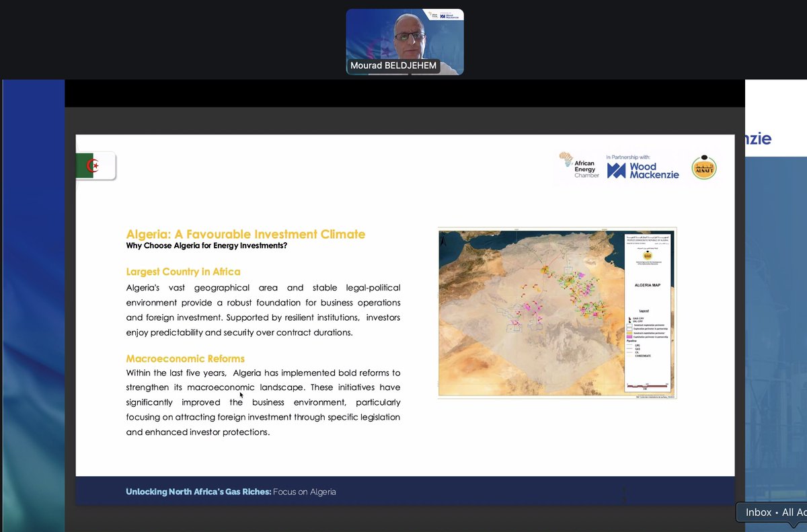Click paragraph starting 'Algeria's vast geographical area'

264,310
